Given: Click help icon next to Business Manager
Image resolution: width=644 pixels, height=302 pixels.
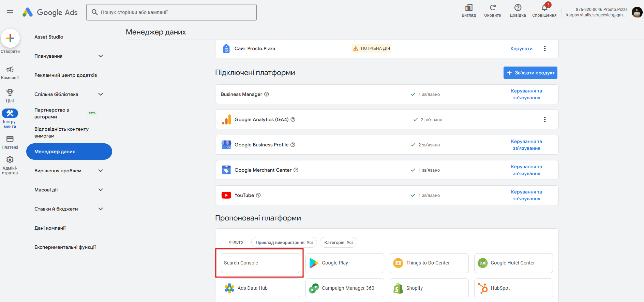Looking at the screenshot, I should click(x=267, y=94).
